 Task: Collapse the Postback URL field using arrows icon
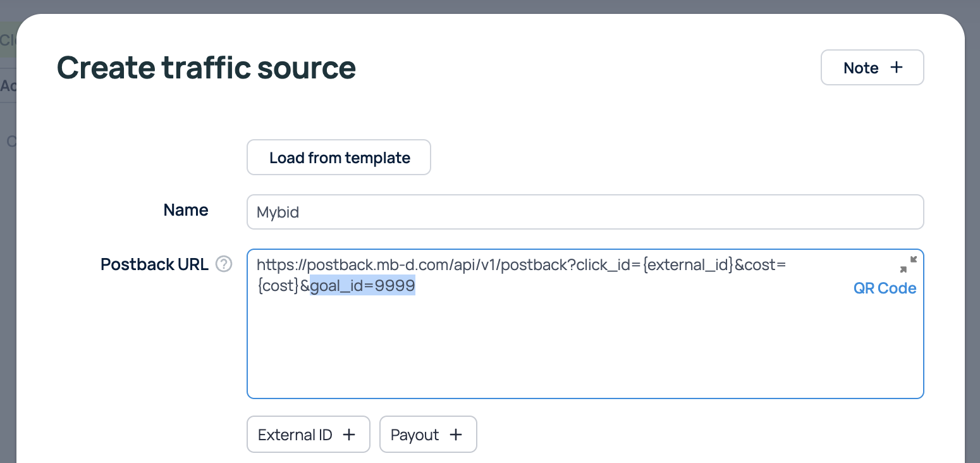pyautogui.click(x=908, y=264)
